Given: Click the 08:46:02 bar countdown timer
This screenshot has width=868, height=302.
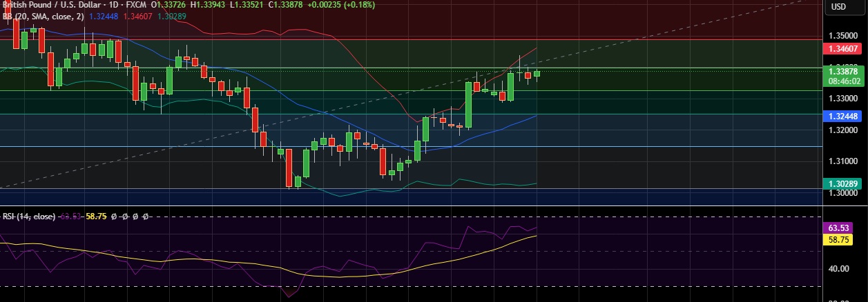Looking at the screenshot, I should 845,80.
